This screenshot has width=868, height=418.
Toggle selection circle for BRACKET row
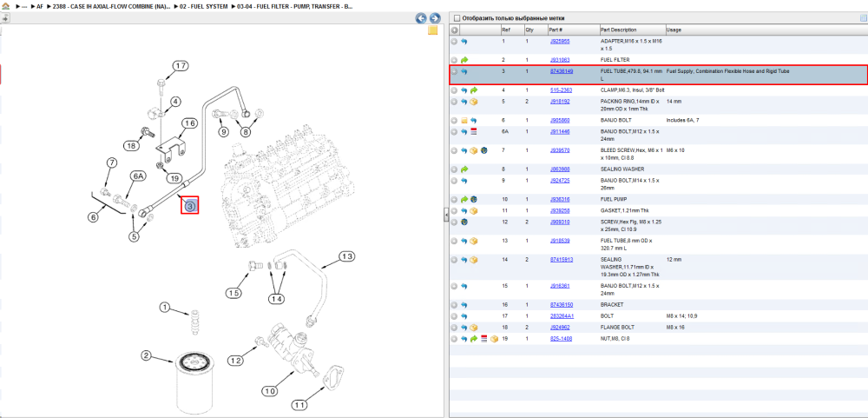(x=454, y=305)
